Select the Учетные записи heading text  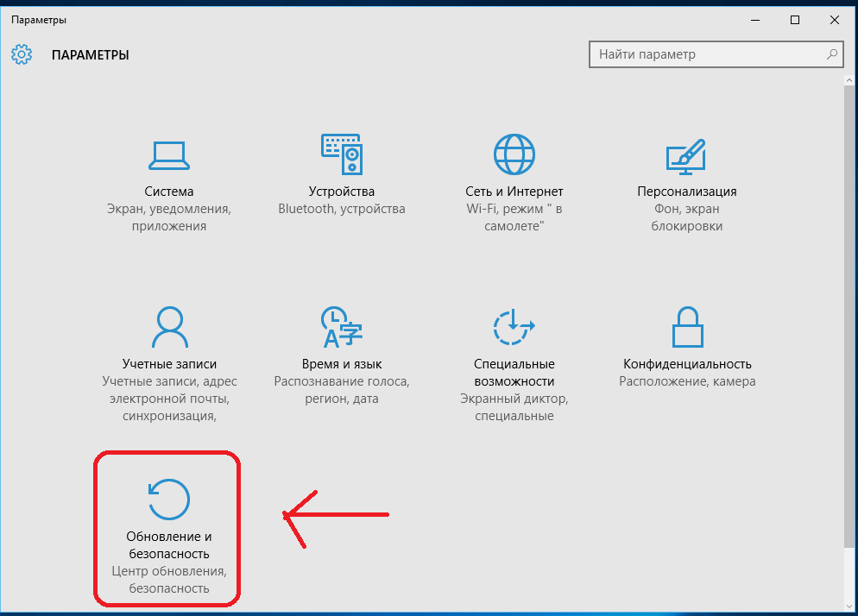(x=169, y=364)
